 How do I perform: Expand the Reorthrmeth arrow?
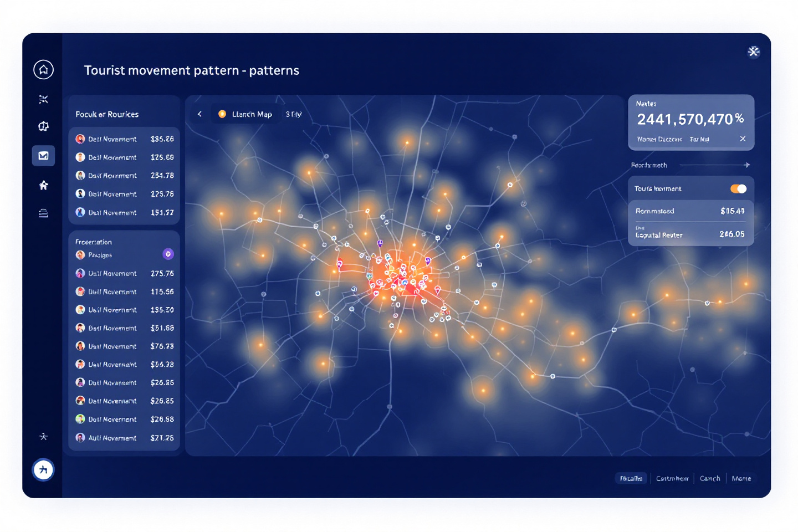click(x=746, y=165)
